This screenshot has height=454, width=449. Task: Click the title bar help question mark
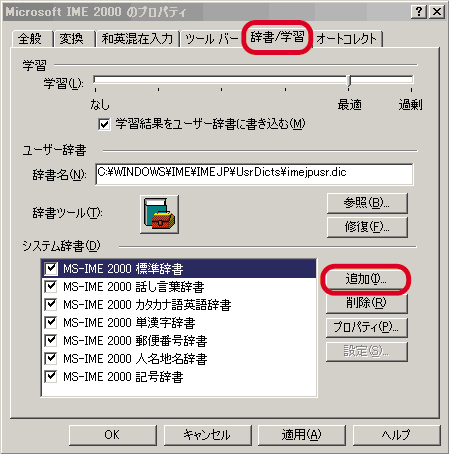[419, 12]
